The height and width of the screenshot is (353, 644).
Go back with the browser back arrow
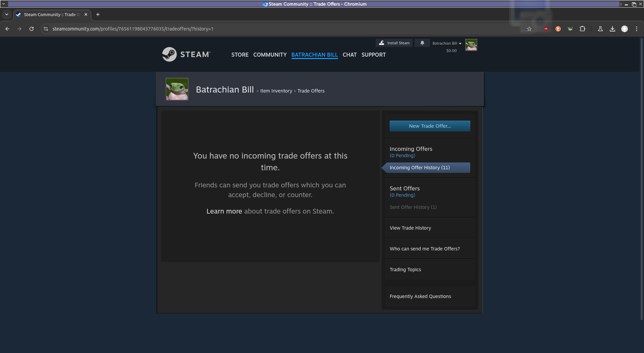pos(7,29)
